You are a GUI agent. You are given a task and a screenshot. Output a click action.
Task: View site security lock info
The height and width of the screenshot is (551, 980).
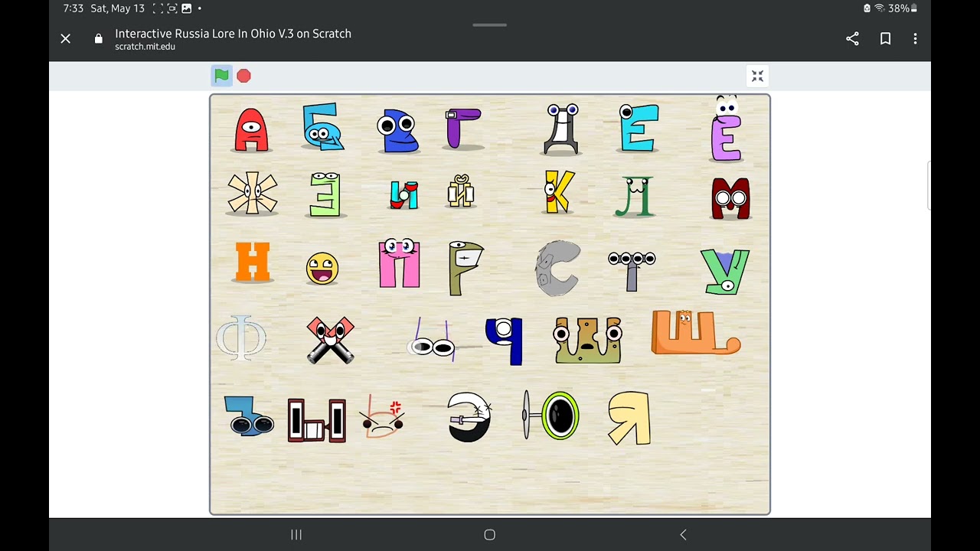click(98, 38)
